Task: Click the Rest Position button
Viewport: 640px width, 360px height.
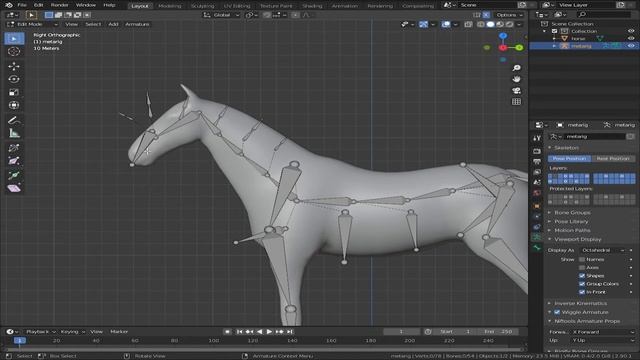Action: click(613, 158)
